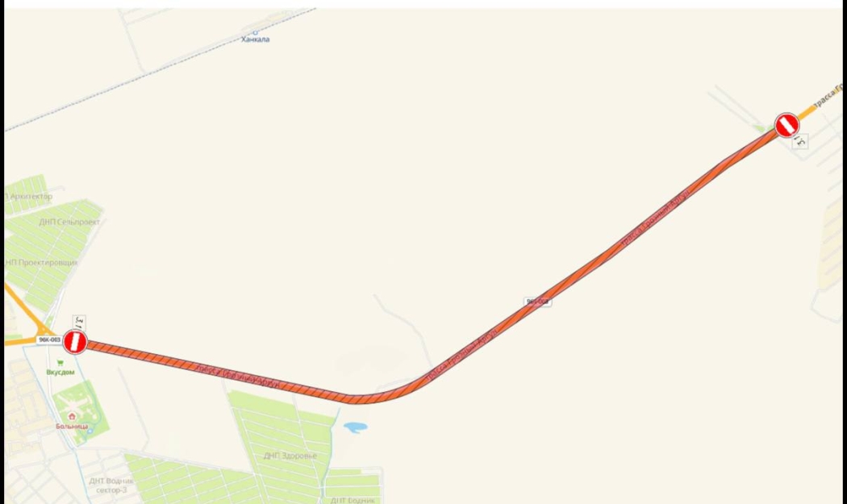Screen dimensions: 847x504
Task: Click the no-entry sign near 96К-003
Action: click(75, 342)
